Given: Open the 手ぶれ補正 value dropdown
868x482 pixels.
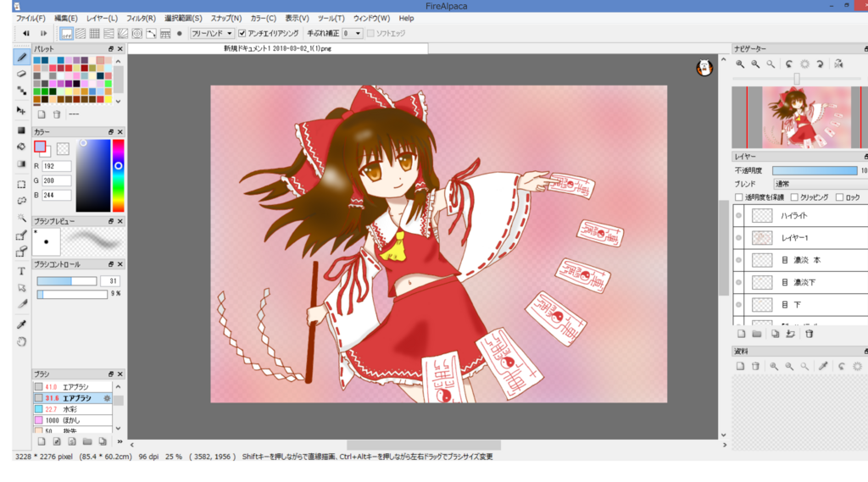Looking at the screenshot, I should [352, 33].
